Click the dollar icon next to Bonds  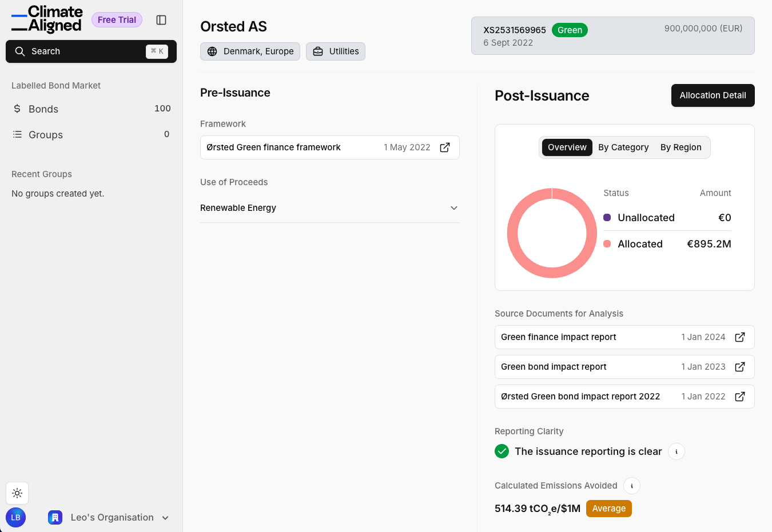[17, 109]
